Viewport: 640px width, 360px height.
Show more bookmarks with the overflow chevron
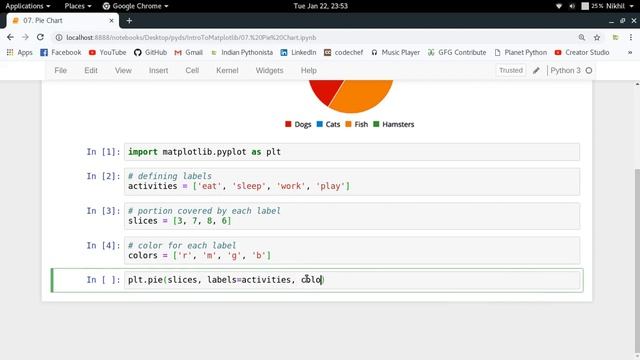click(630, 52)
